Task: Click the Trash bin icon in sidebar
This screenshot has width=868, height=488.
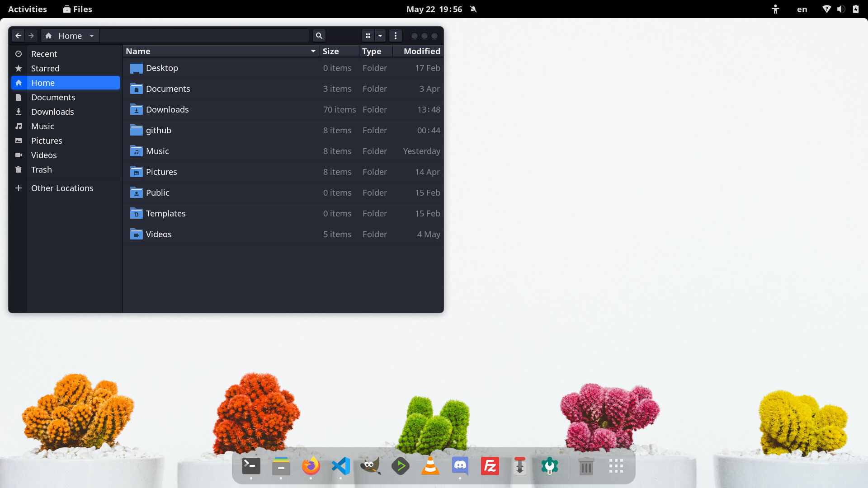Action: tap(19, 169)
